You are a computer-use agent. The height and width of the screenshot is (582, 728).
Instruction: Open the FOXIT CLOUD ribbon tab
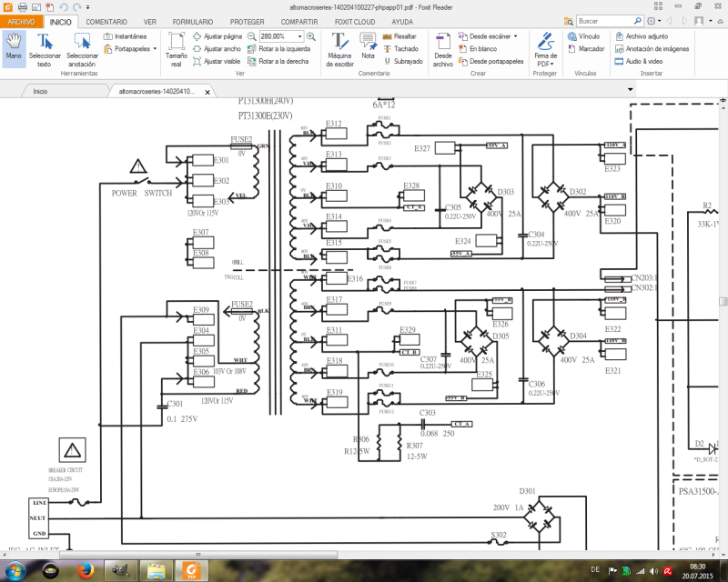coord(355,22)
